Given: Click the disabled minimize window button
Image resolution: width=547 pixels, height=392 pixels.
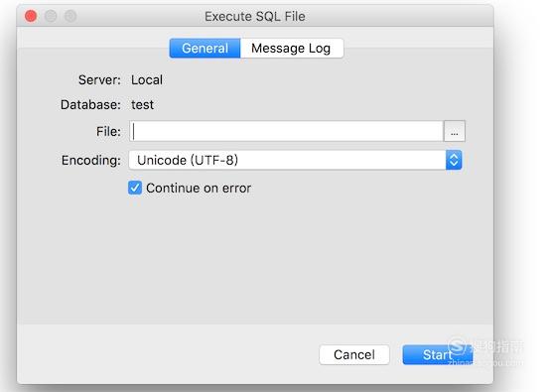Looking at the screenshot, I should click(x=51, y=16).
